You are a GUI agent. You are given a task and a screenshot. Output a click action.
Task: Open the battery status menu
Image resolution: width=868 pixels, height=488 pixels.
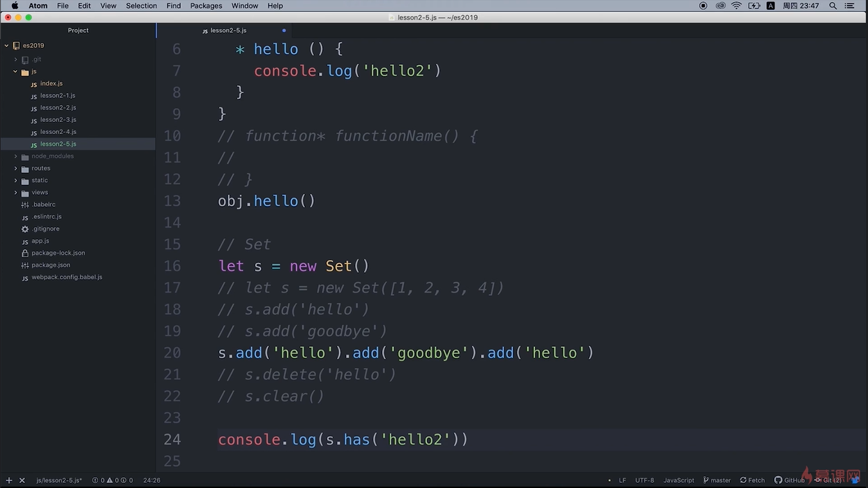click(x=754, y=6)
